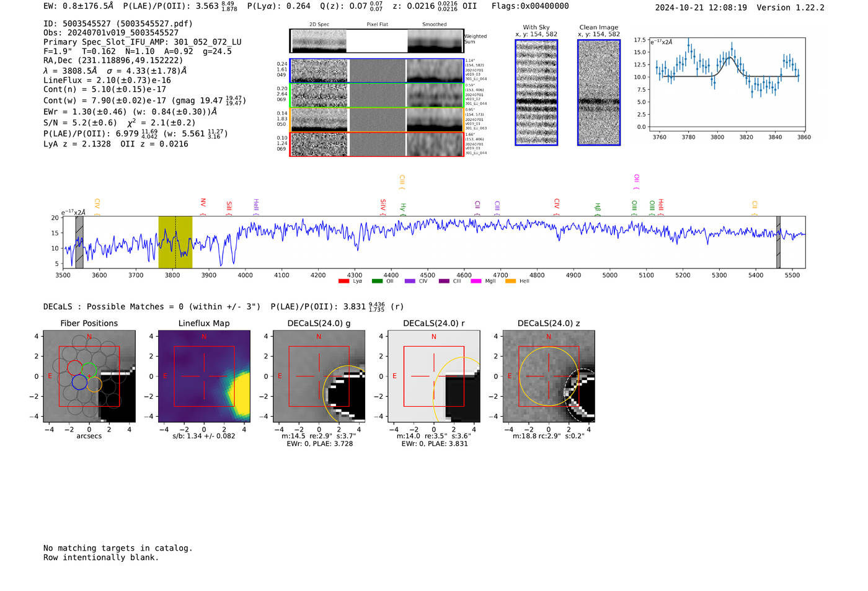868x591 pixels.
Task: Click the EW: 0.8±176.5Å header value
Action: (x=79, y=6)
